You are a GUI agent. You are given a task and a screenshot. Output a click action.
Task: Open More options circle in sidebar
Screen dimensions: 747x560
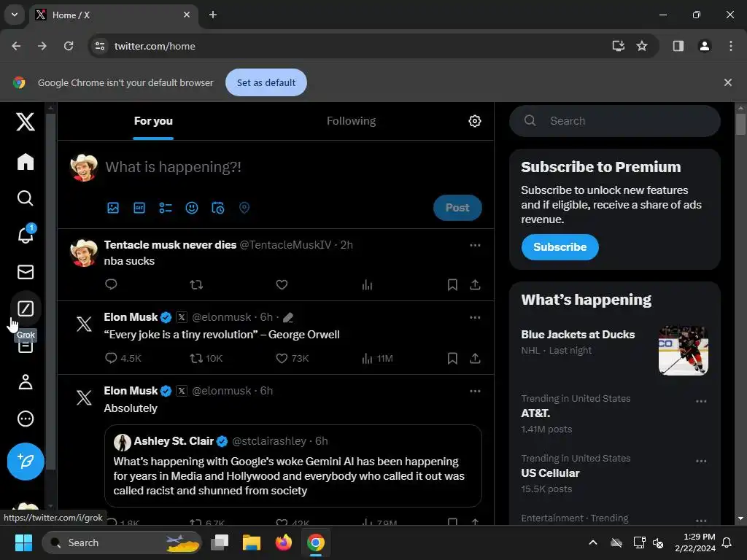(x=26, y=419)
